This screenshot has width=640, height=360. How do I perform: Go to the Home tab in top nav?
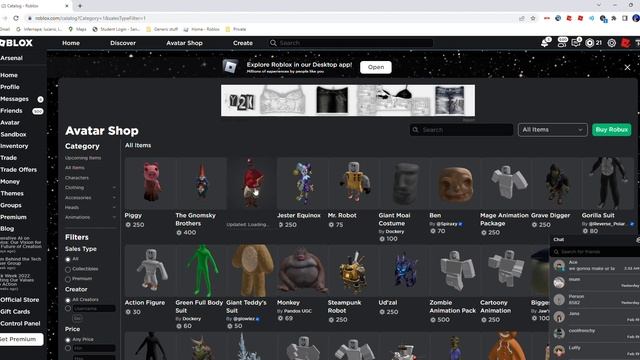(71, 43)
